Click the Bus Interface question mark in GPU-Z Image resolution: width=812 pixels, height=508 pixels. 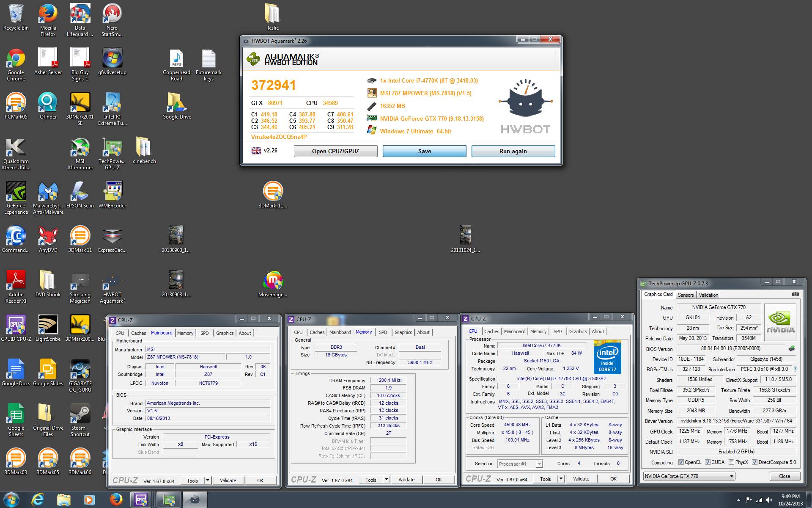tap(795, 369)
